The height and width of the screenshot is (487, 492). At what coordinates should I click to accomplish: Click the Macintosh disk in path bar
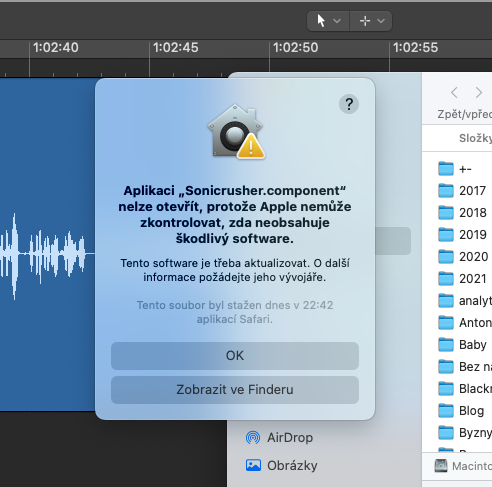point(463,466)
